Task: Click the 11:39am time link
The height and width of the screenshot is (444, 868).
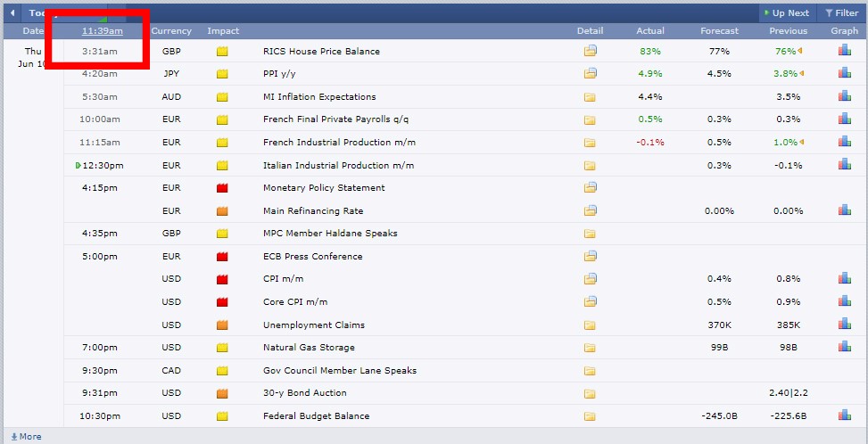Action: [x=102, y=31]
